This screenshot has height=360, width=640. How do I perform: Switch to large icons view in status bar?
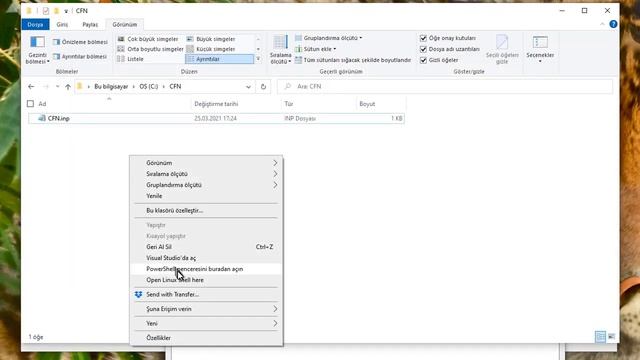(611, 337)
